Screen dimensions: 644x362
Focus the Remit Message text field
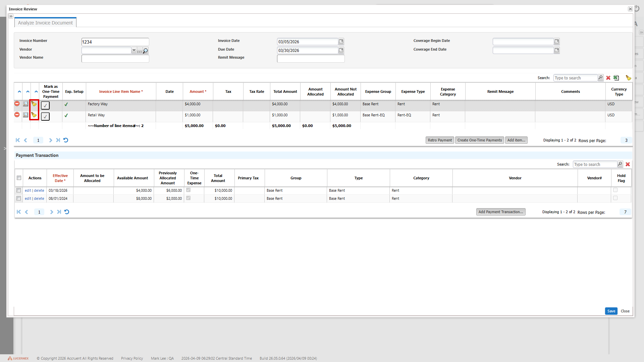[311, 59]
